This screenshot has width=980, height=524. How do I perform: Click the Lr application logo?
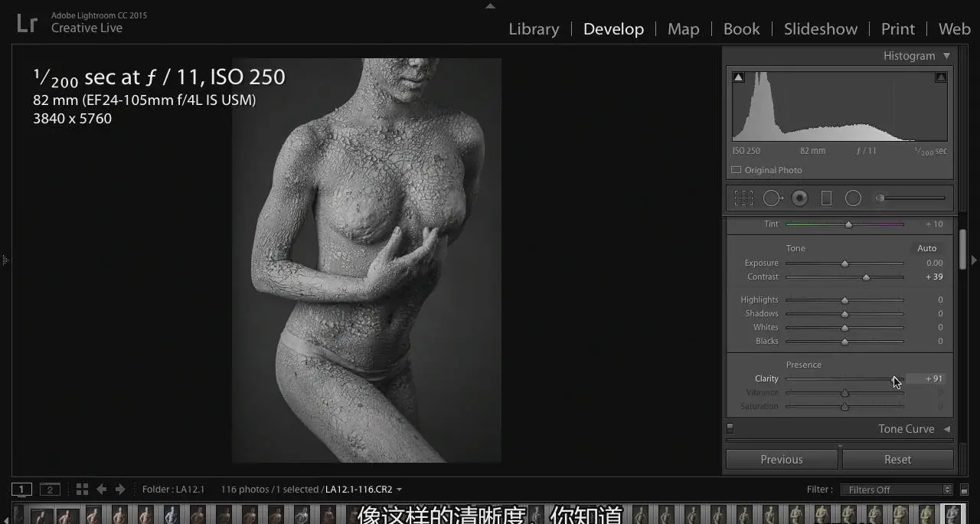(x=27, y=22)
